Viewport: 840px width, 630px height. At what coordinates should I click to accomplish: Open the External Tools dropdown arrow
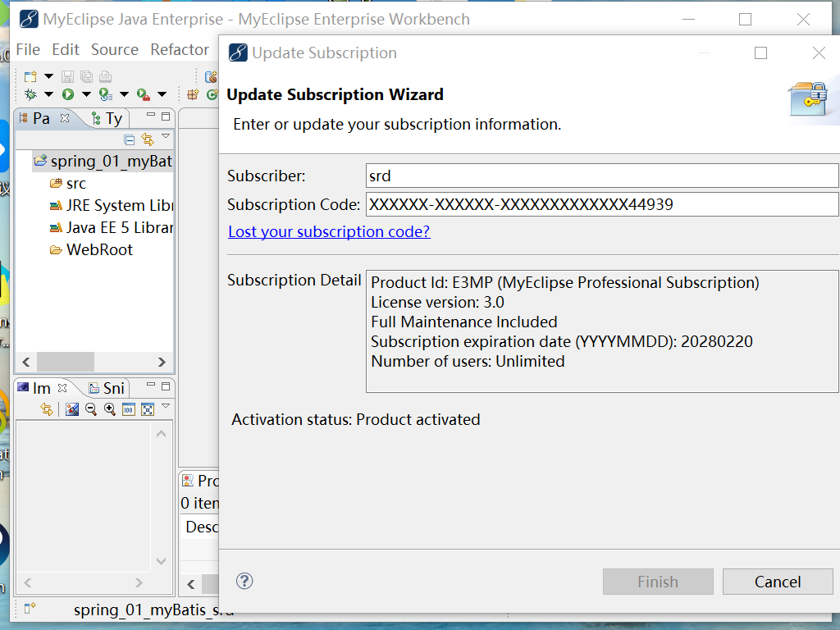coord(162,95)
